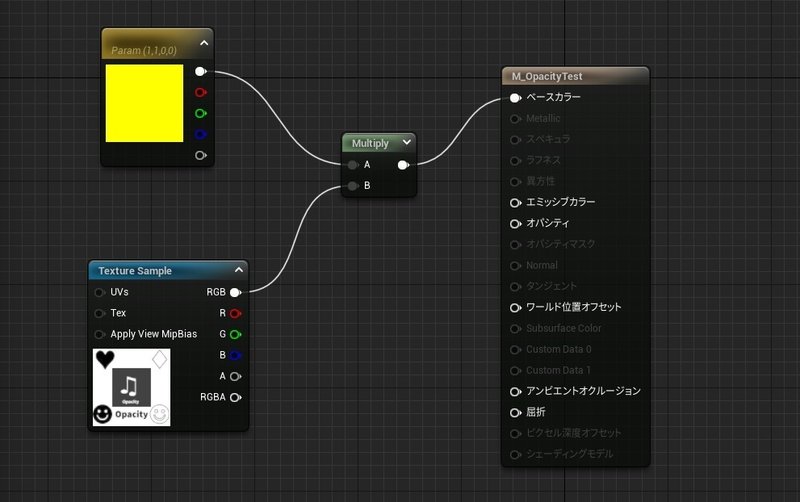The width and height of the screenshot is (800, 502).
Task: Click the disabled Subsurface Color pin
Action: 515,329
